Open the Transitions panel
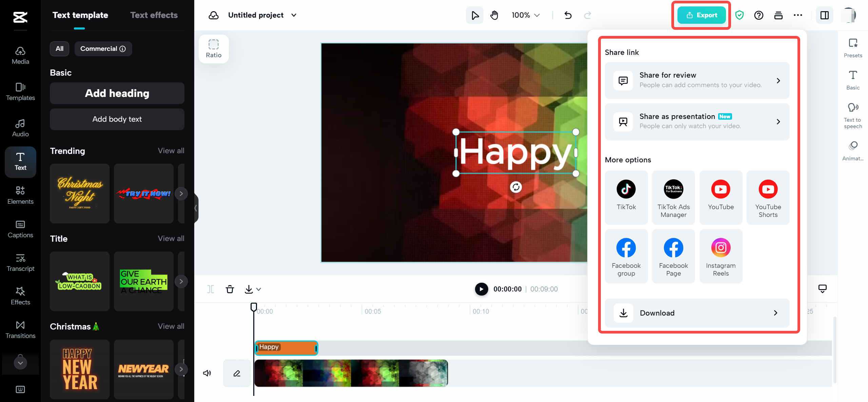 (x=20, y=329)
